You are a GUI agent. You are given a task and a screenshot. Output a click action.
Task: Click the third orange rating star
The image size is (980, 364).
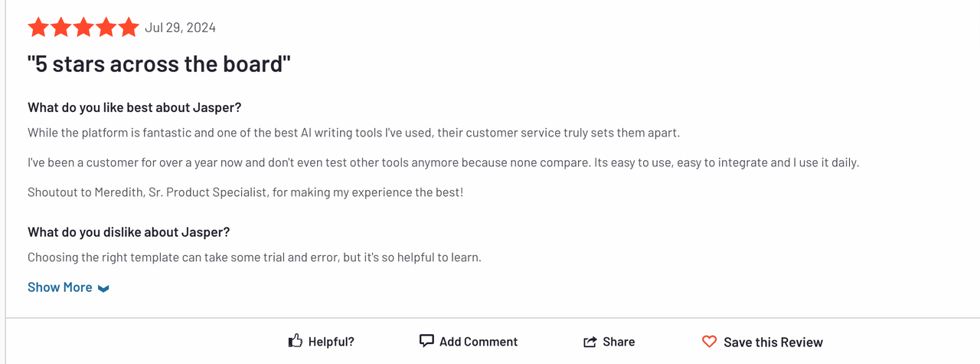(83, 28)
